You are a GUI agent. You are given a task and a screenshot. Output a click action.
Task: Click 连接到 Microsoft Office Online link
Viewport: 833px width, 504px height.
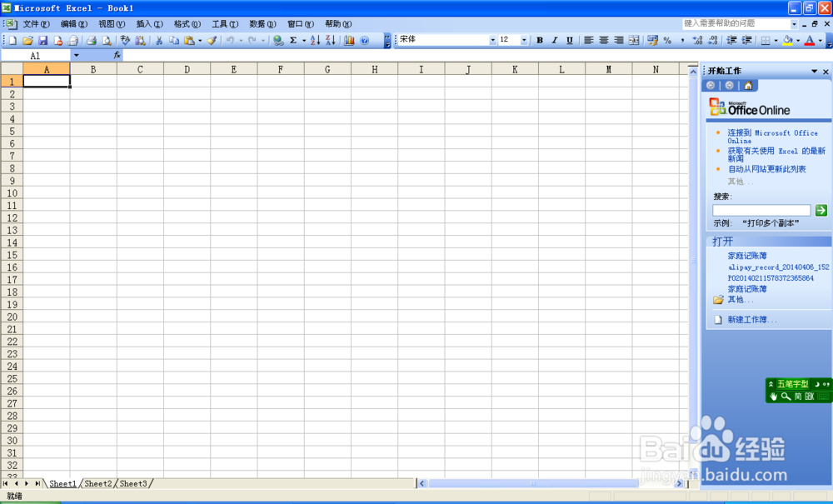(772, 137)
